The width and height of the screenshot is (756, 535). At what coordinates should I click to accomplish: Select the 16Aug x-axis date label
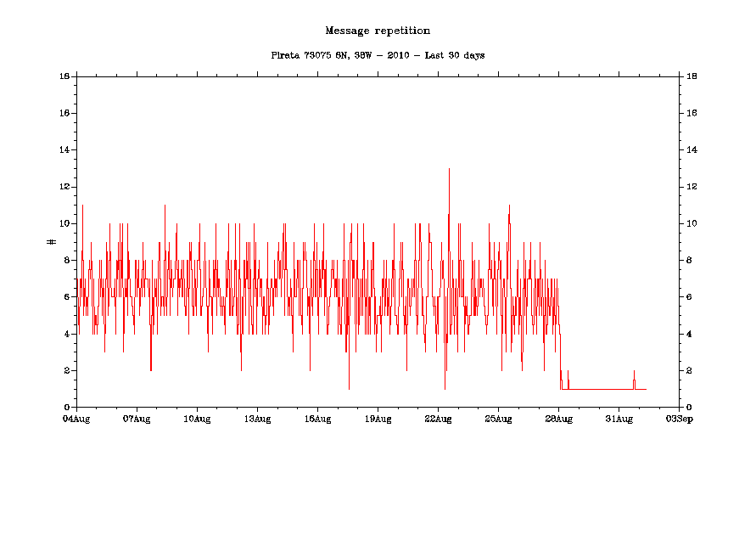coord(317,418)
